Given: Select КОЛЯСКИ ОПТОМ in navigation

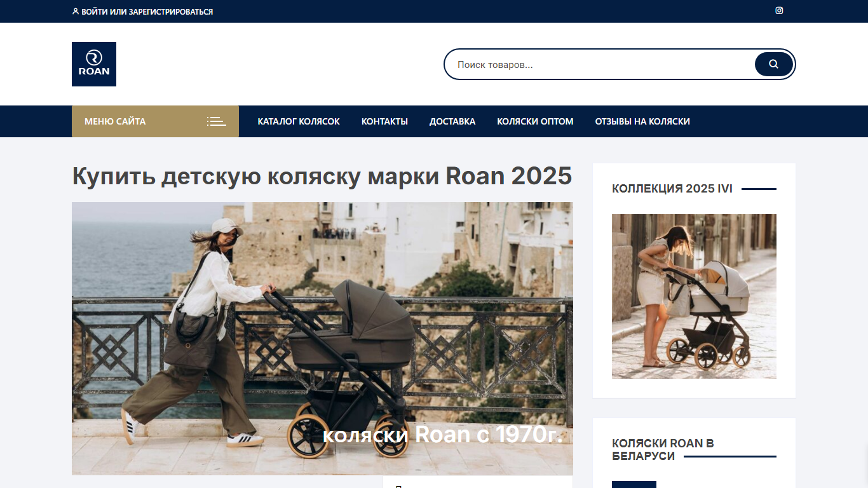Looking at the screenshot, I should click(535, 121).
